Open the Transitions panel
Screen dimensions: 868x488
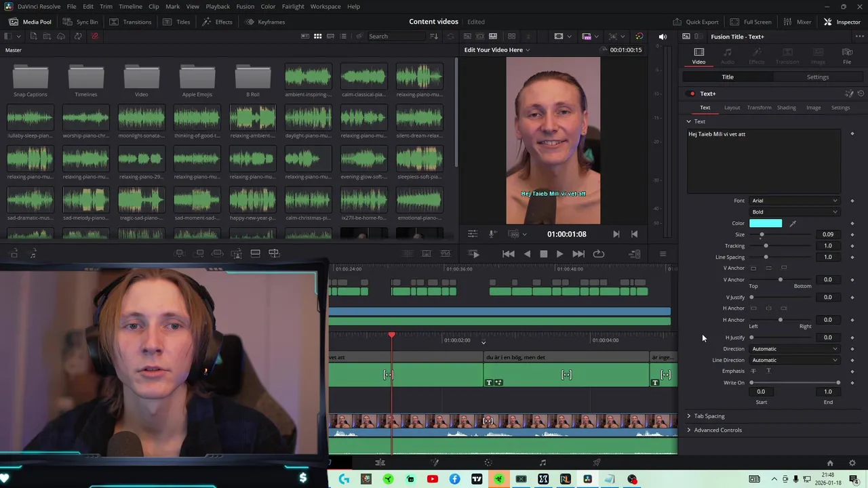click(130, 22)
